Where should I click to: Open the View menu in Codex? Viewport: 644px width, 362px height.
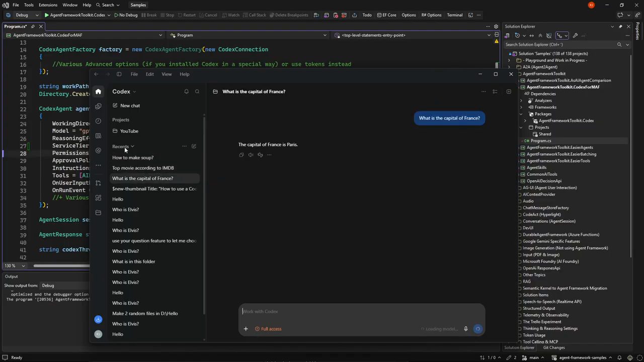click(167, 74)
